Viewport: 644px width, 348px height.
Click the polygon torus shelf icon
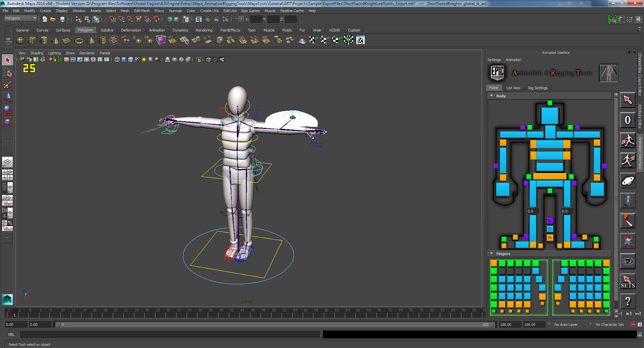tap(79, 40)
